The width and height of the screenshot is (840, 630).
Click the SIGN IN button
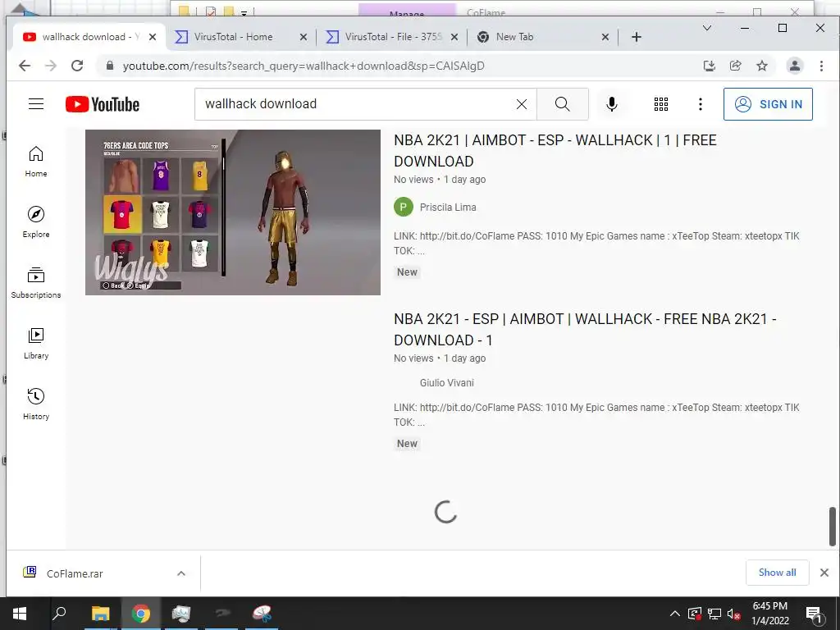click(768, 104)
